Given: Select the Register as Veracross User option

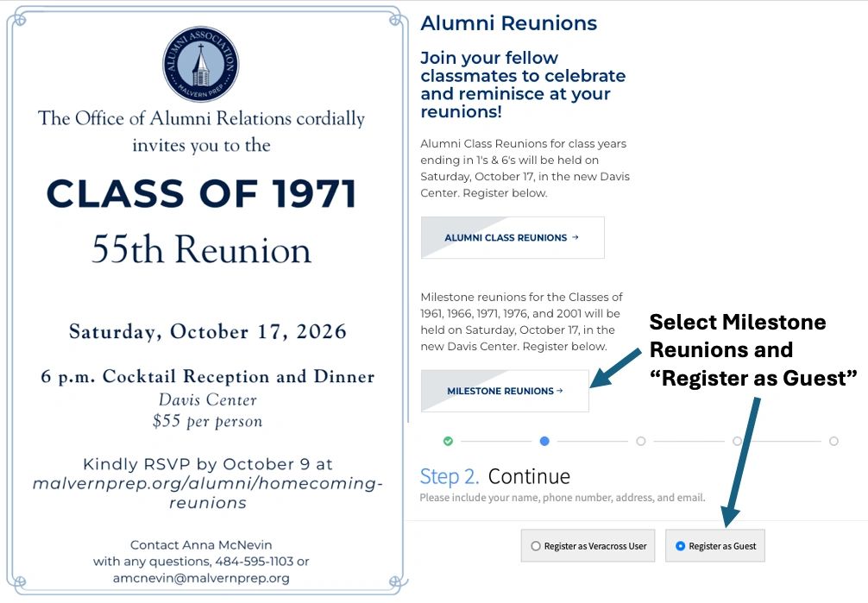Looking at the screenshot, I should pos(588,546).
